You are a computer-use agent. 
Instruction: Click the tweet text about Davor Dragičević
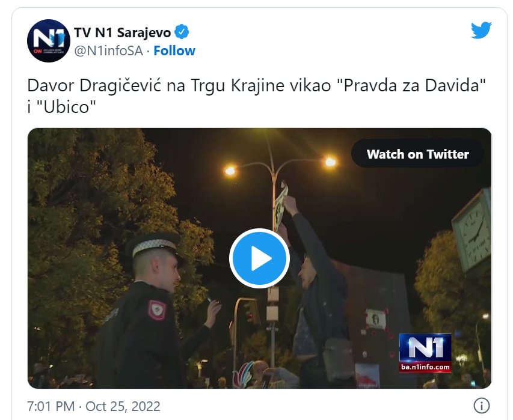[256, 96]
